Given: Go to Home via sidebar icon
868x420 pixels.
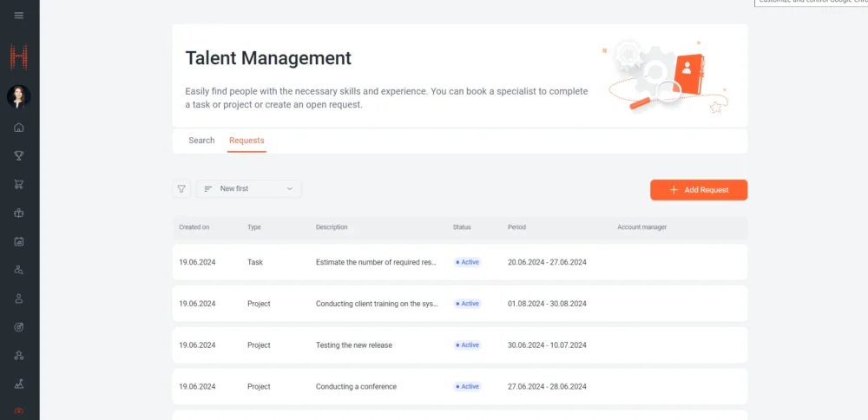Looking at the screenshot, I should [19, 128].
